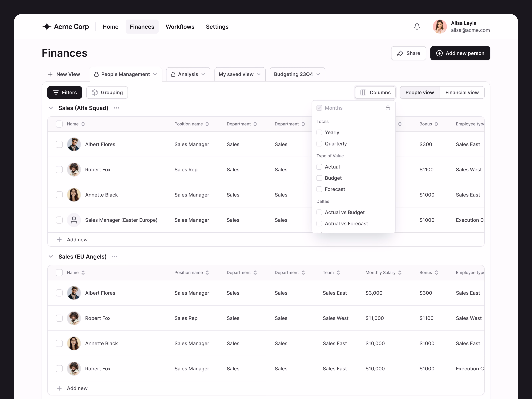Click the lock icon beside Months

coord(388,108)
